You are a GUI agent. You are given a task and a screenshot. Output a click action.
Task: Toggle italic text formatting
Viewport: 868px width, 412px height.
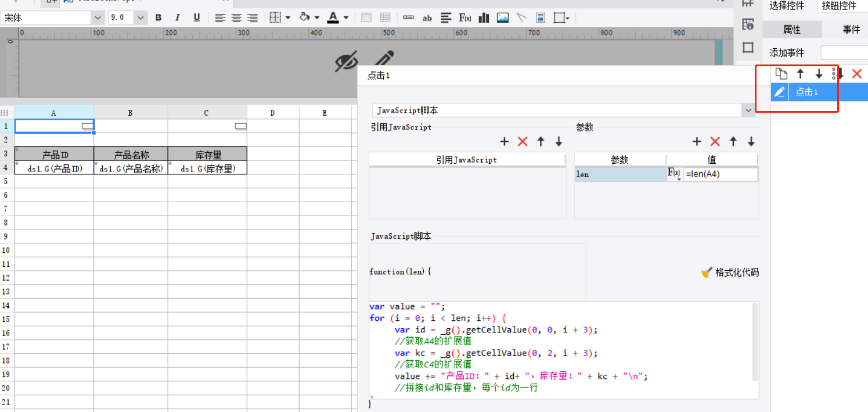(x=178, y=18)
